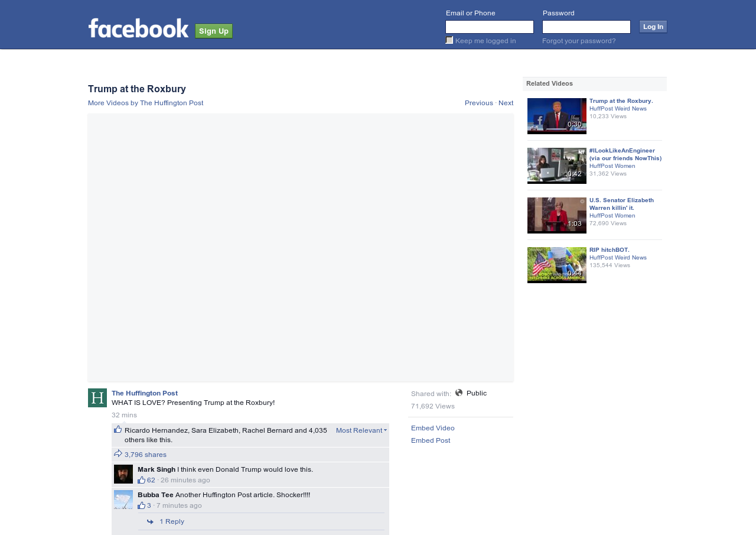Viewport: 756px width, 535px height.
Task: Click Embed Video link
Action: tap(433, 428)
